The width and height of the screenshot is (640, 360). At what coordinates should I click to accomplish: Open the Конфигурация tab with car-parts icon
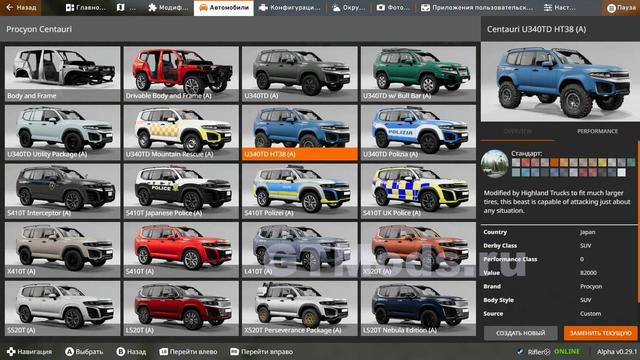coord(290,7)
